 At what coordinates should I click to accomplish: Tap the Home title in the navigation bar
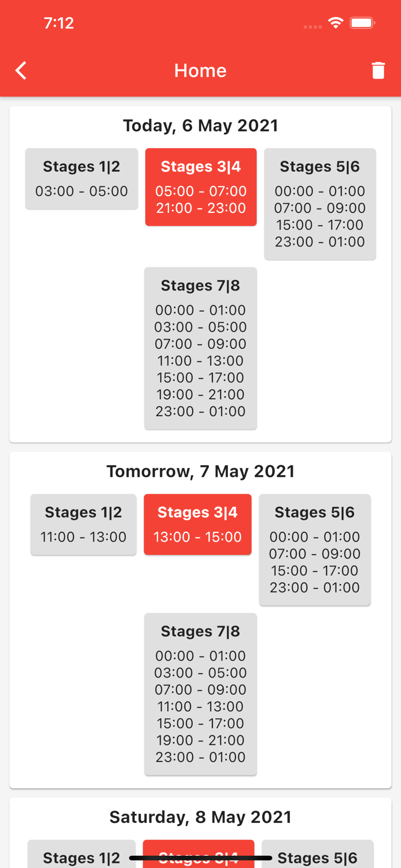tap(200, 70)
